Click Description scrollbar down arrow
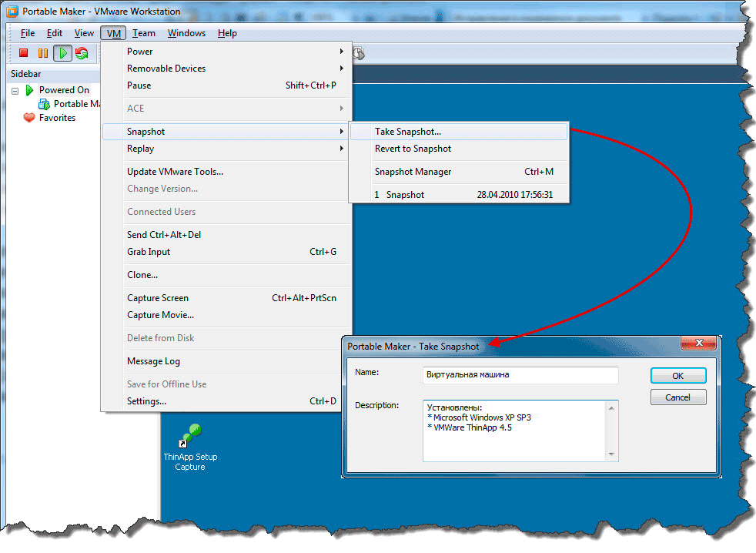The width and height of the screenshot is (756, 553). click(611, 454)
